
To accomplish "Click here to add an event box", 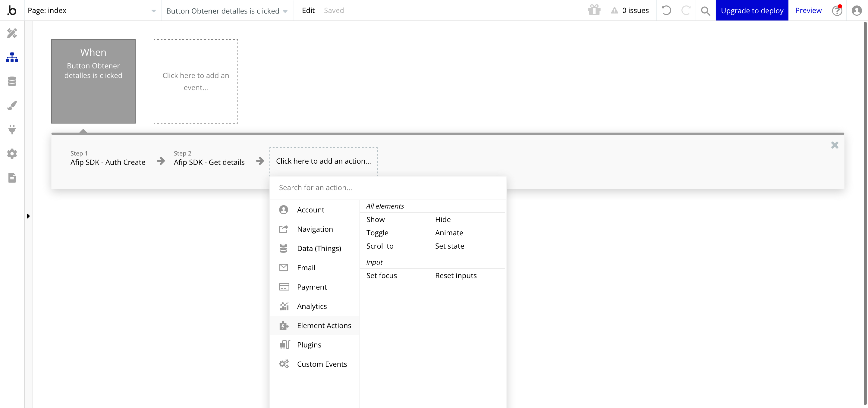I will tap(196, 81).
